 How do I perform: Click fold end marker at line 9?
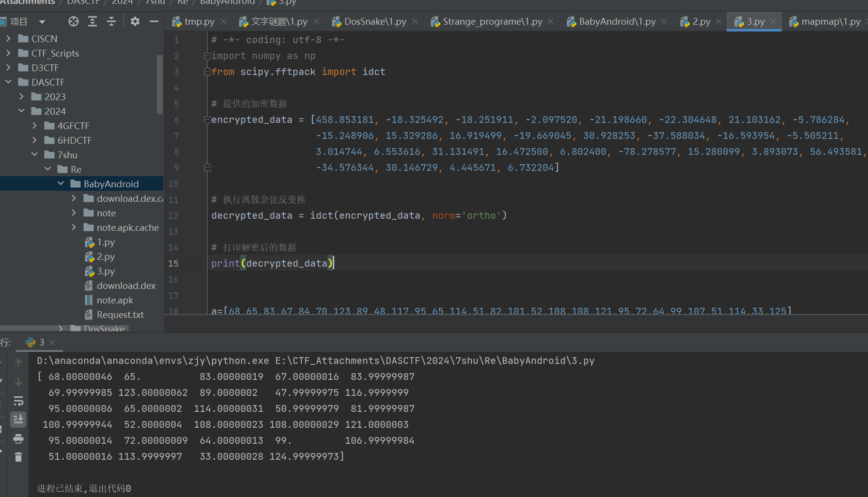click(x=207, y=167)
